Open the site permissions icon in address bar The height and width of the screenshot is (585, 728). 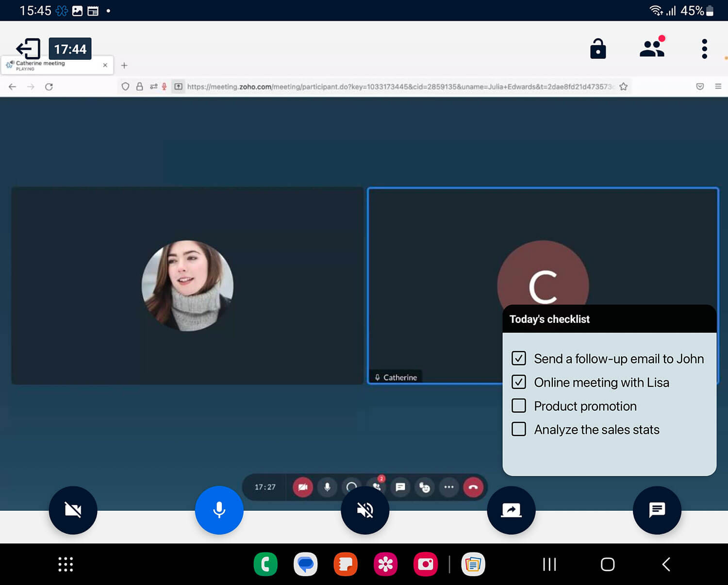tap(153, 86)
